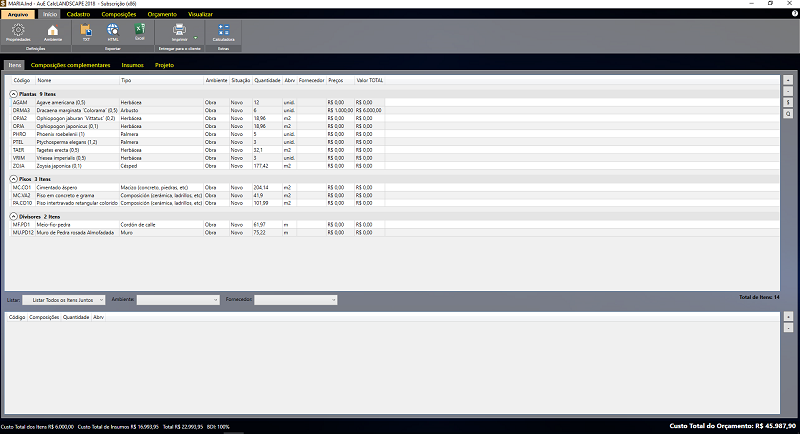800x434 pixels.
Task: Click the magnifier search button
Action: pyautogui.click(x=788, y=114)
